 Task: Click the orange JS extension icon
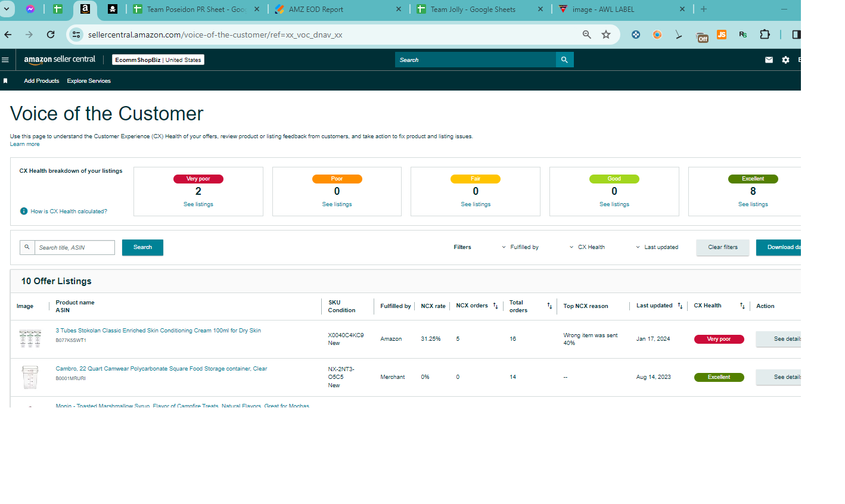(722, 35)
